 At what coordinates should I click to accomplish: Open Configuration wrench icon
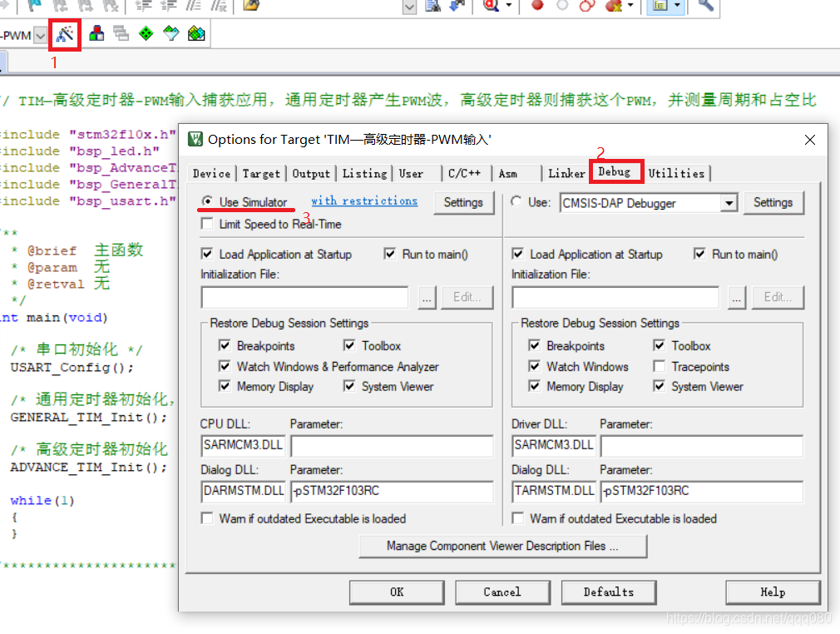tap(705, 5)
